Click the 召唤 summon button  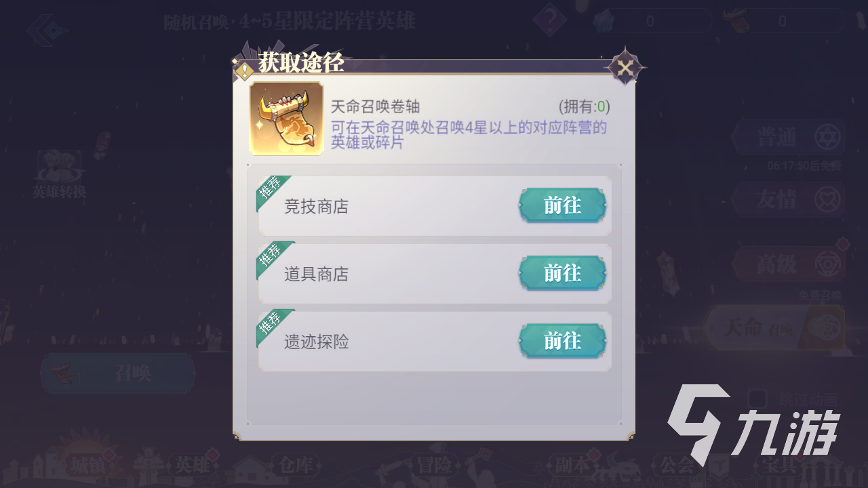tap(118, 373)
